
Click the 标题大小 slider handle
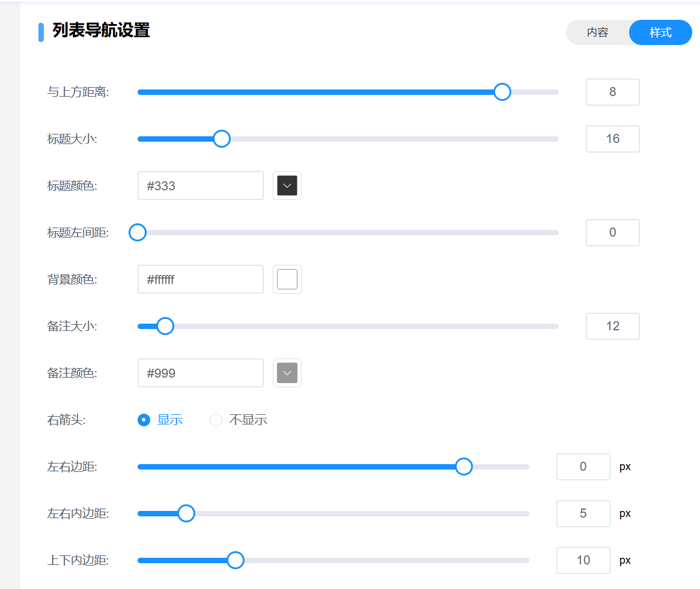pyautogui.click(x=222, y=139)
